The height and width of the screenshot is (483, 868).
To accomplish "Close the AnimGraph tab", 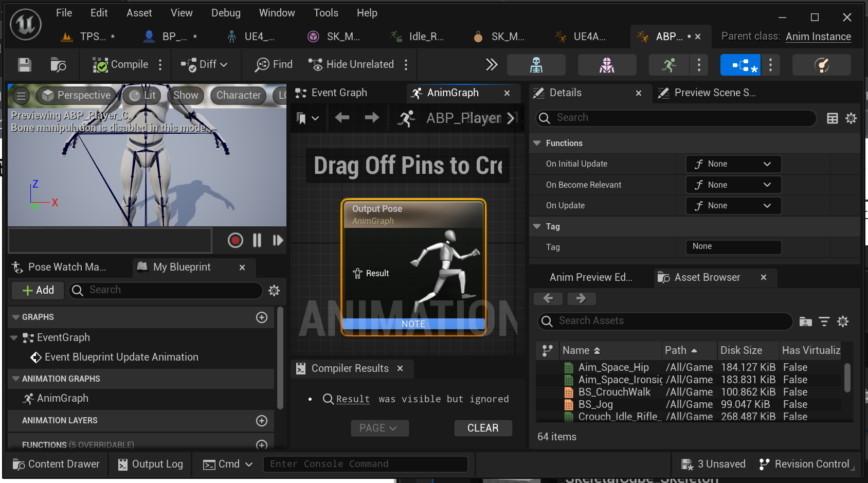I will [x=507, y=93].
